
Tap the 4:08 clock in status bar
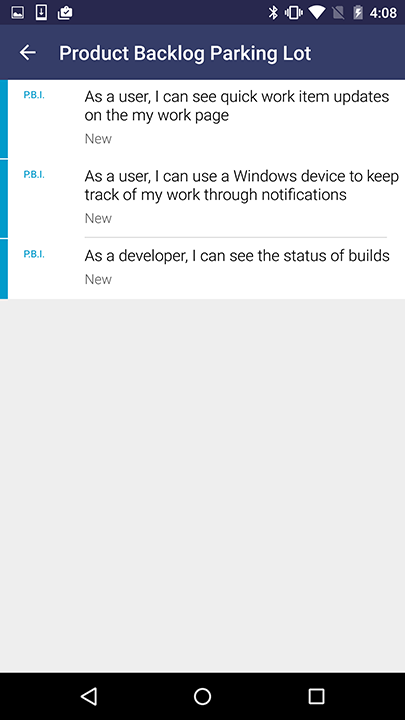(383, 13)
